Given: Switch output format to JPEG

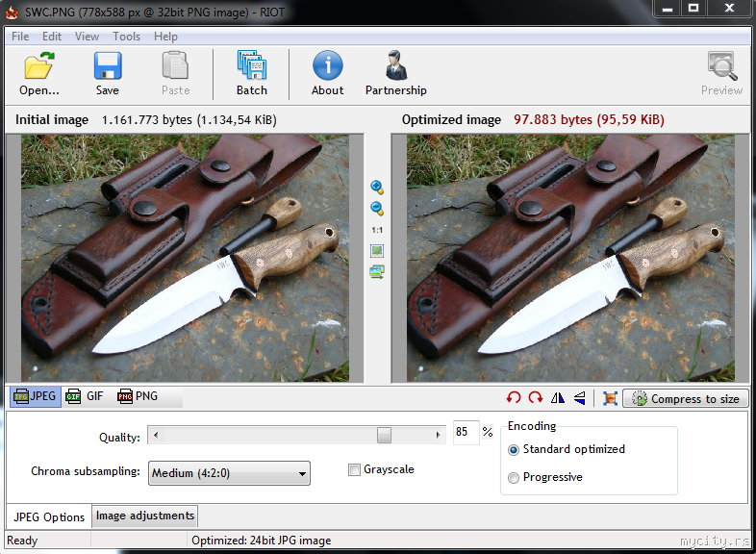Looking at the screenshot, I should [x=36, y=396].
